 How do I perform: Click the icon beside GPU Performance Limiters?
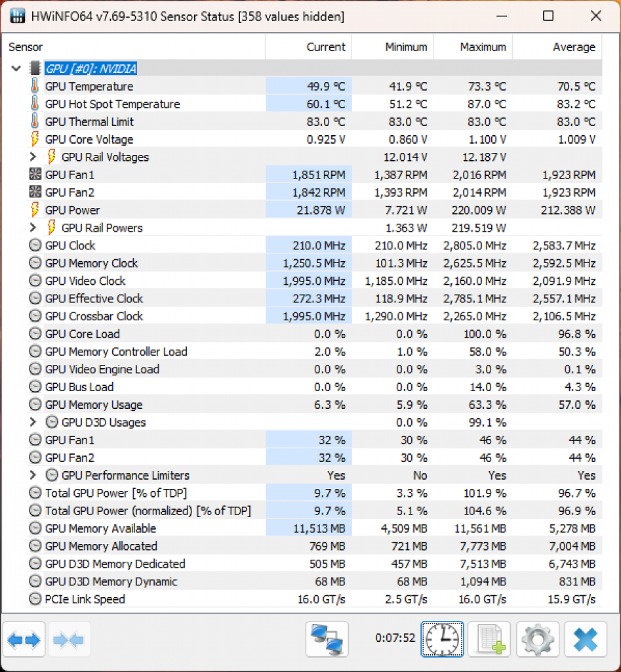tap(52, 475)
